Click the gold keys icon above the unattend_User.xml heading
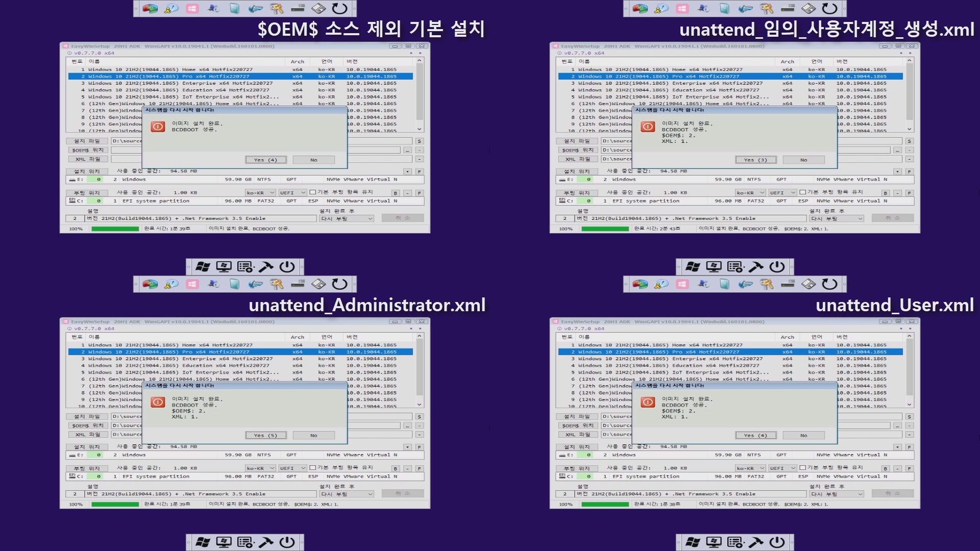 (x=766, y=284)
